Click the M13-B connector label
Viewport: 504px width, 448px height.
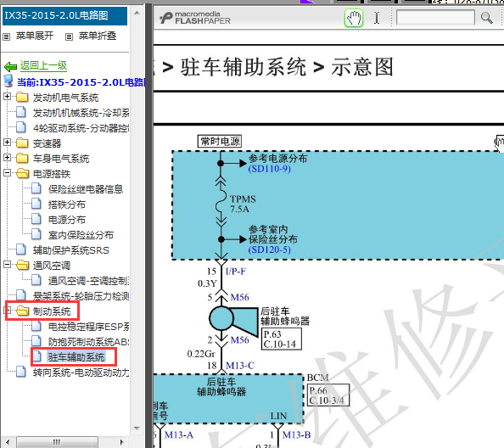(296, 434)
